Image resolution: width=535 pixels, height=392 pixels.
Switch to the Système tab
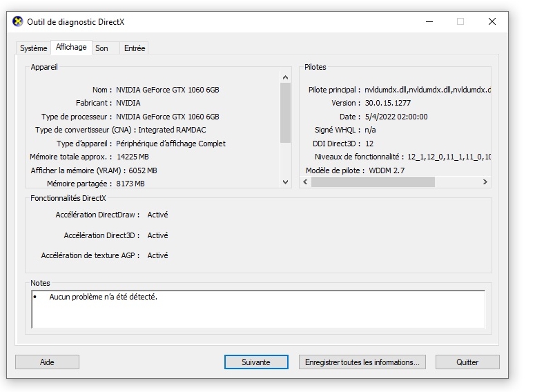pyautogui.click(x=33, y=48)
